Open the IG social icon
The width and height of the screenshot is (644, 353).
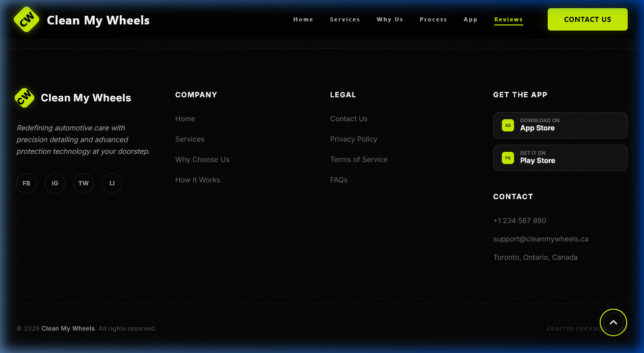coord(55,183)
